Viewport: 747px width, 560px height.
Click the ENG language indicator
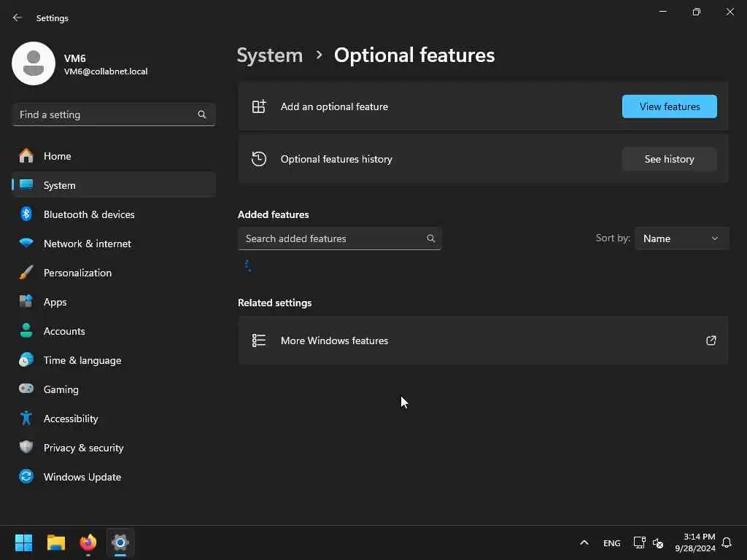click(x=612, y=542)
